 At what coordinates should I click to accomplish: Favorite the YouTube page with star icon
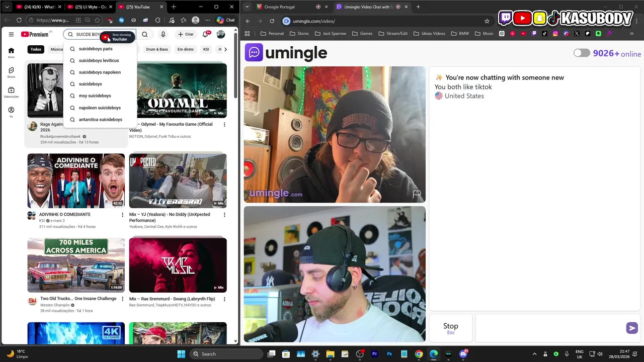point(97,20)
